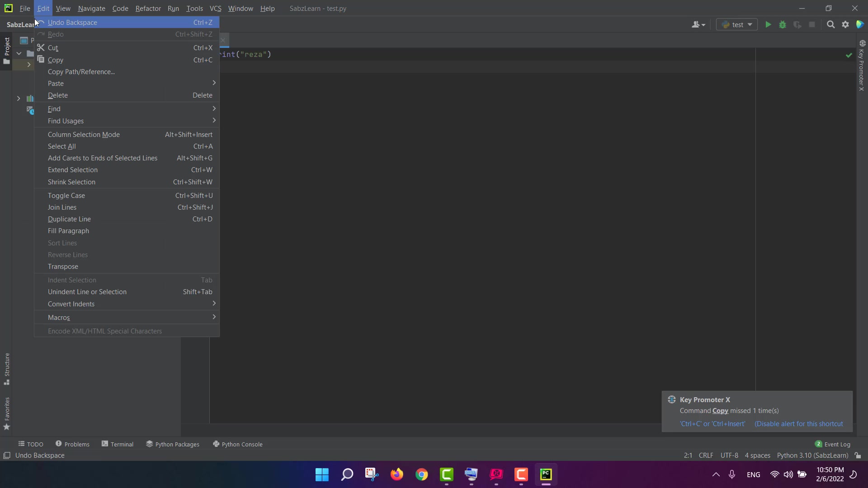Image resolution: width=868 pixels, height=488 pixels.
Task: Toggle Column Selection Mode
Action: [84, 135]
